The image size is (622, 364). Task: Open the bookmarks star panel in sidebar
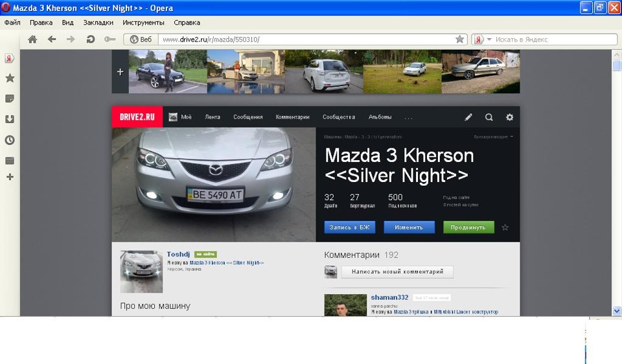tap(10, 78)
